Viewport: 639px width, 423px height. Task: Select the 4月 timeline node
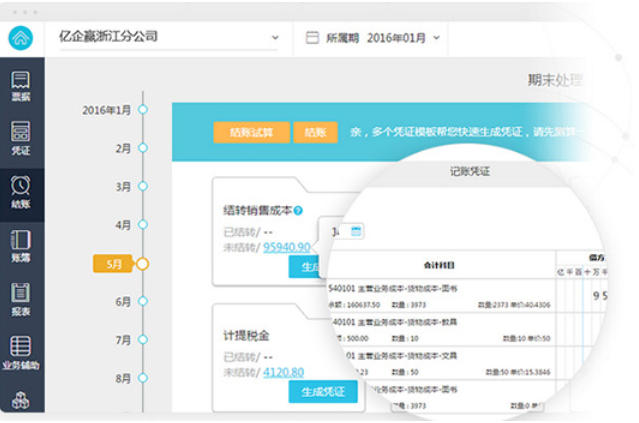(x=143, y=225)
